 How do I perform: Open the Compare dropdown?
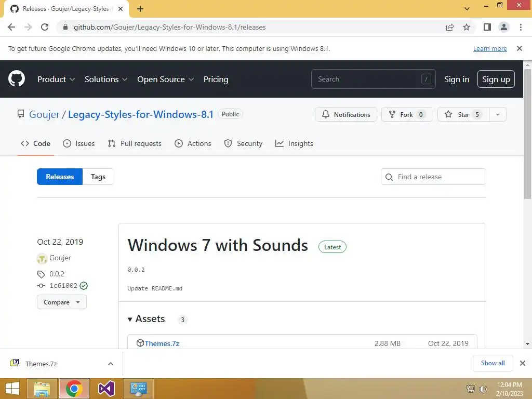[62, 302]
